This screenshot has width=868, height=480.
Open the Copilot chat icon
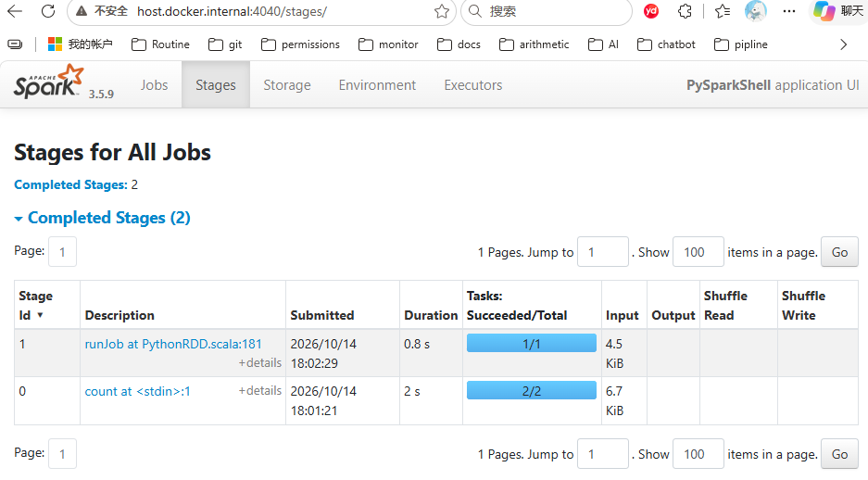(824, 11)
